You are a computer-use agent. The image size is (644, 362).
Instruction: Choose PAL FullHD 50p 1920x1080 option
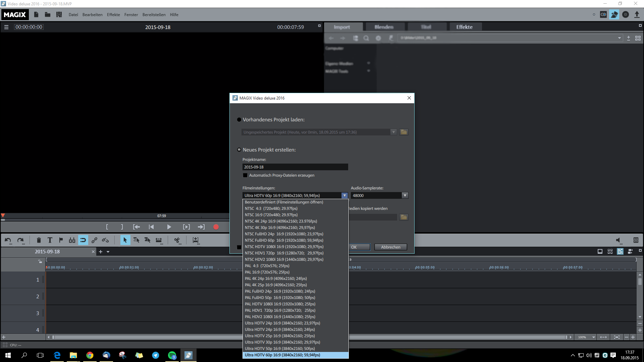(x=295, y=298)
